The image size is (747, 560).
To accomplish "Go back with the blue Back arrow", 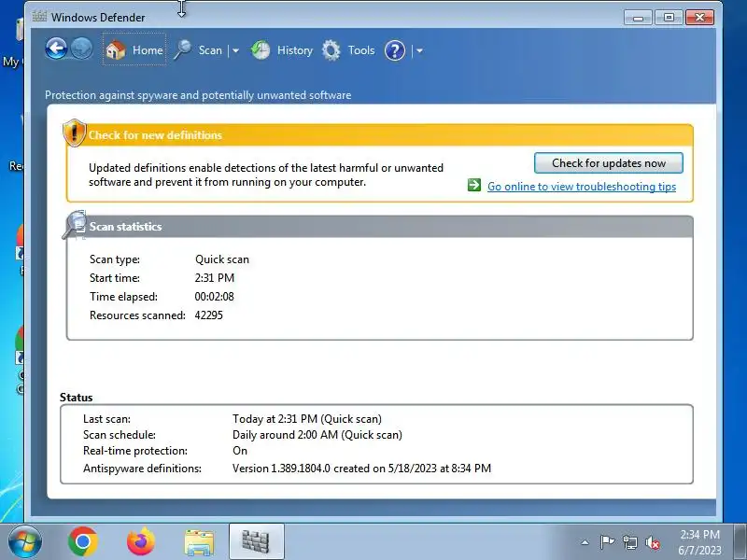I will [x=56, y=49].
